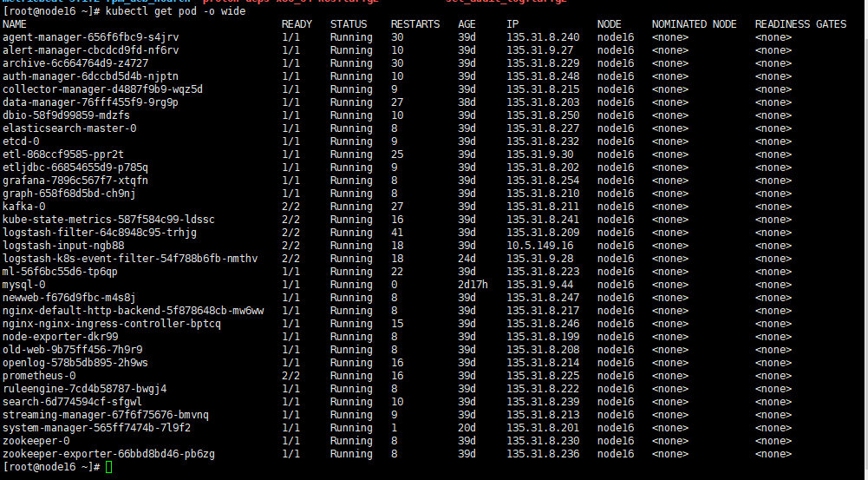Click the READINESS GATES column header

[x=800, y=24]
